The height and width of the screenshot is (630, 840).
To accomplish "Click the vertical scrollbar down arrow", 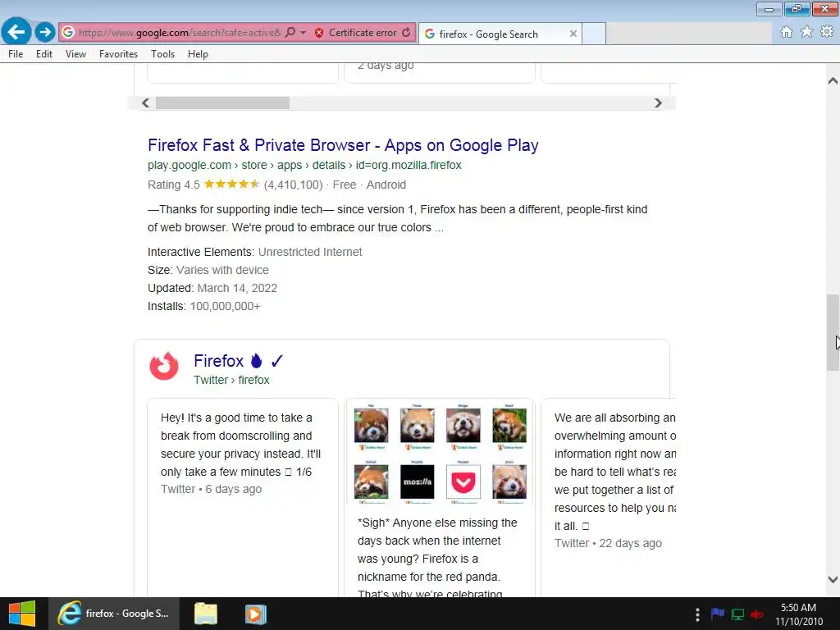I will [x=833, y=579].
